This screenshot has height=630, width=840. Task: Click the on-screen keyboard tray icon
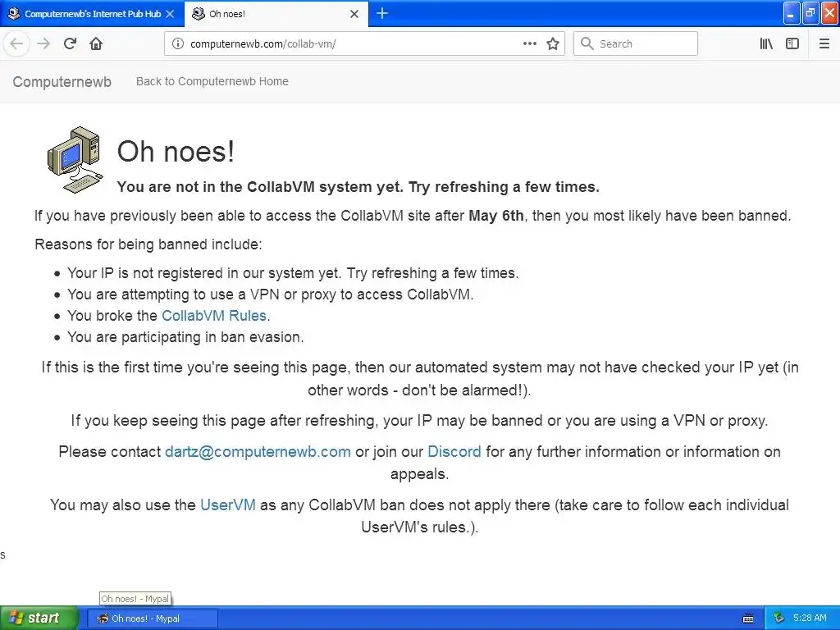tap(748, 619)
